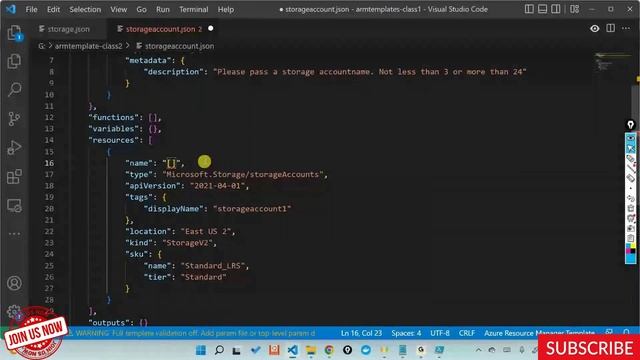Select the cursor tool on annotation toolbar
The width and height of the screenshot is (640, 360).
tap(631, 148)
